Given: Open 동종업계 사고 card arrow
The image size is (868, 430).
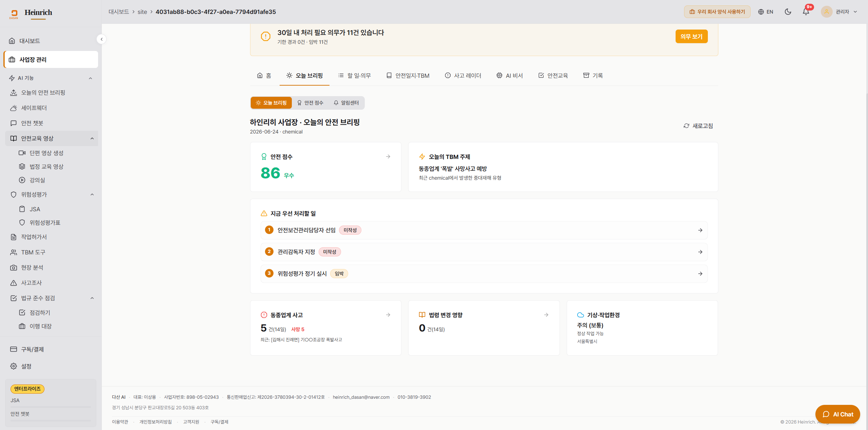Looking at the screenshot, I should [388, 315].
